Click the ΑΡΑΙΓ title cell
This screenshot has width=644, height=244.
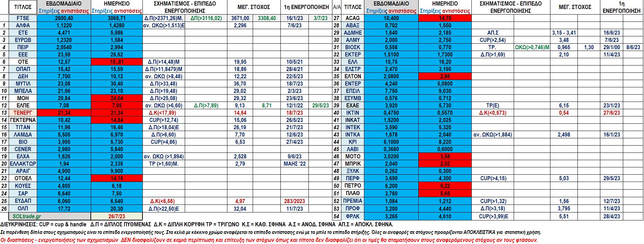[23, 171]
